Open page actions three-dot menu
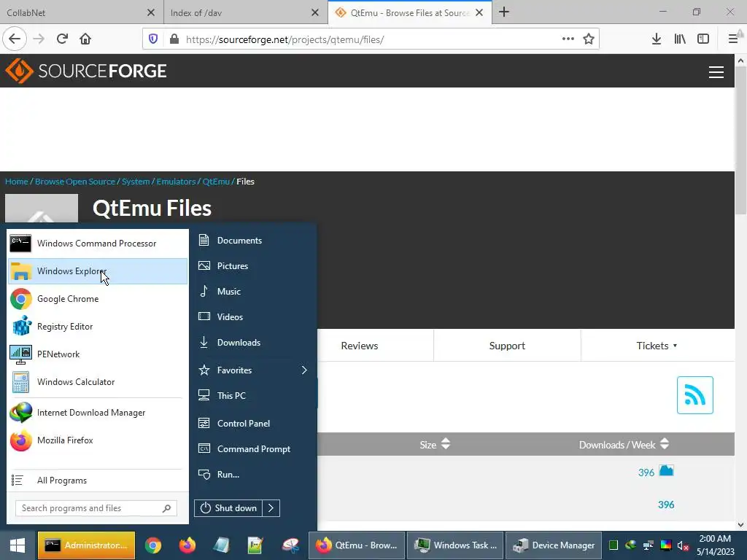This screenshot has width=747, height=560. [568, 39]
